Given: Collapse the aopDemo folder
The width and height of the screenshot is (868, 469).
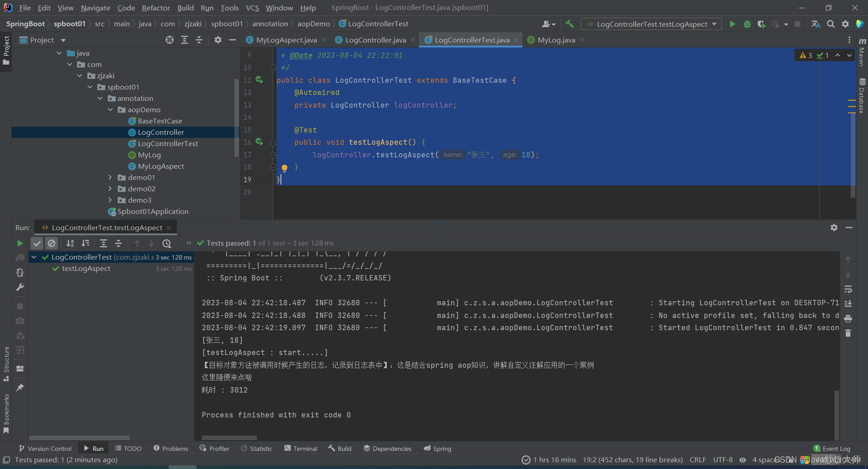Looking at the screenshot, I should point(110,109).
